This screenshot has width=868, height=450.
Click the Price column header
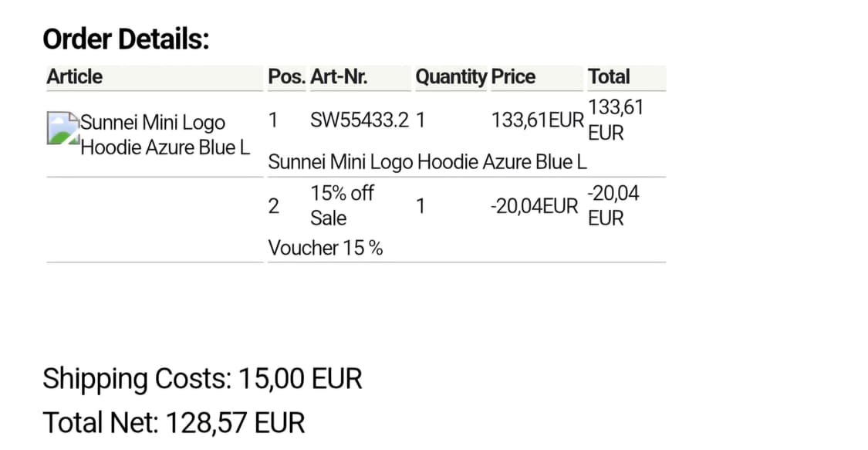coord(513,77)
